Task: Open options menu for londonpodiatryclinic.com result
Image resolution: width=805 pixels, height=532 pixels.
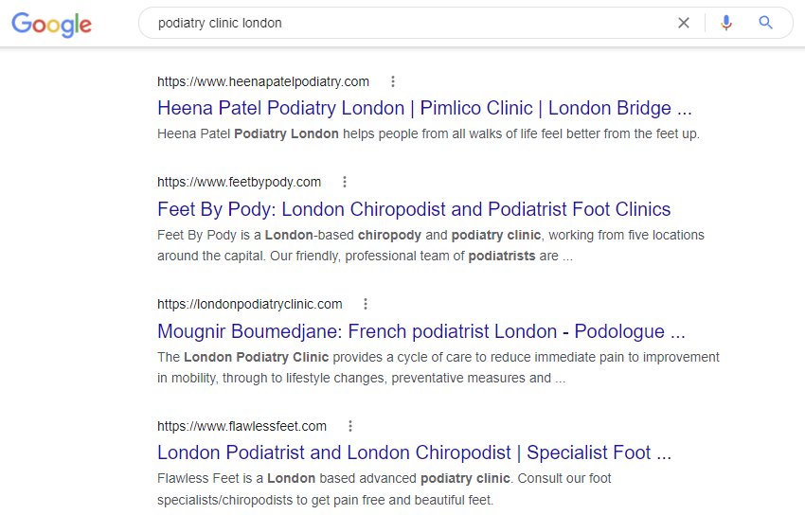Action: coord(366,304)
